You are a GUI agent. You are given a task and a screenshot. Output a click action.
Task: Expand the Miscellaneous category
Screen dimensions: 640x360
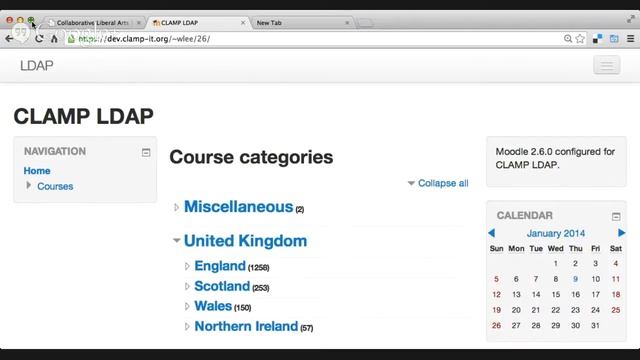click(x=176, y=207)
